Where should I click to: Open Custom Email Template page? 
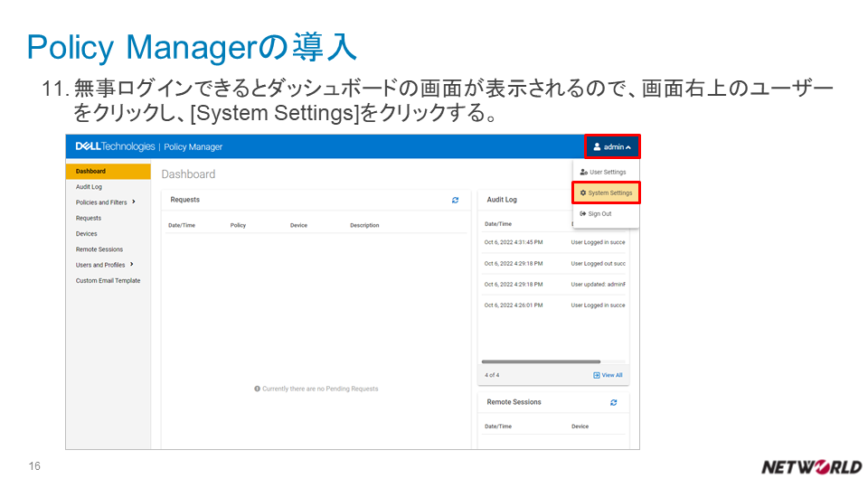coord(108,280)
